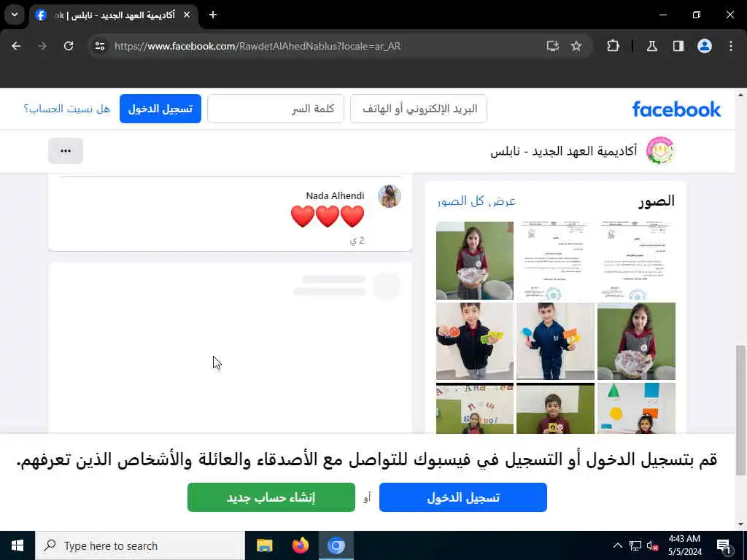Select the Facebook page browser tab

point(113,15)
